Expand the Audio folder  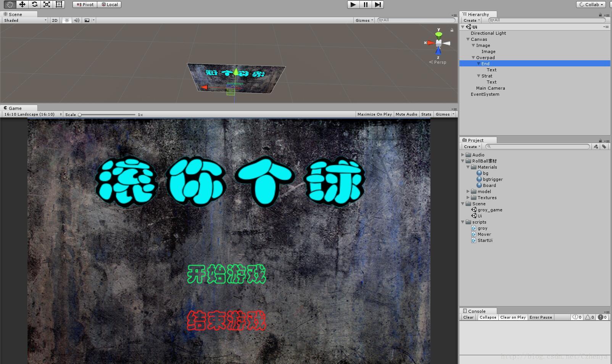coord(463,155)
